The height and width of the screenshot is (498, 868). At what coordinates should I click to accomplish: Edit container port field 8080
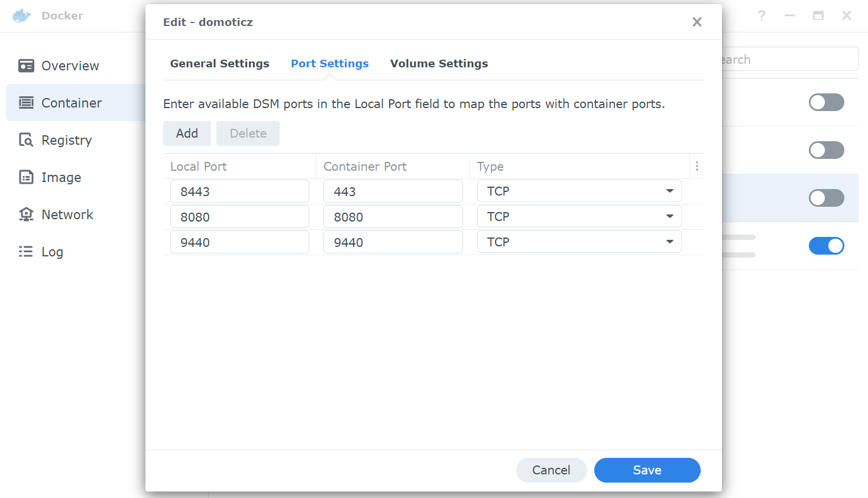pyautogui.click(x=393, y=217)
